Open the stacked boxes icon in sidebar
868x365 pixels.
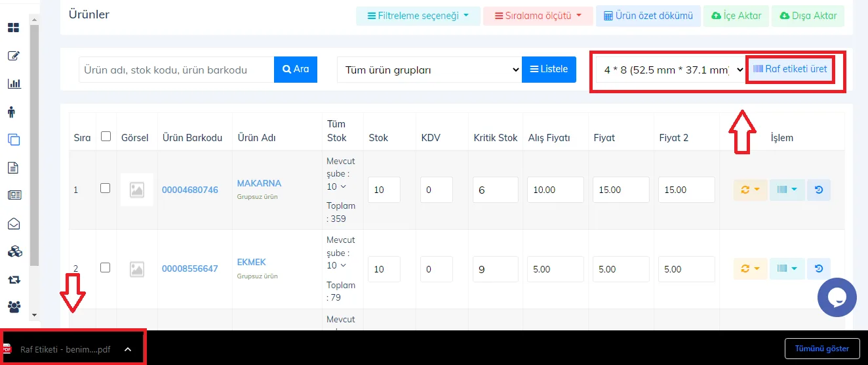[13, 251]
